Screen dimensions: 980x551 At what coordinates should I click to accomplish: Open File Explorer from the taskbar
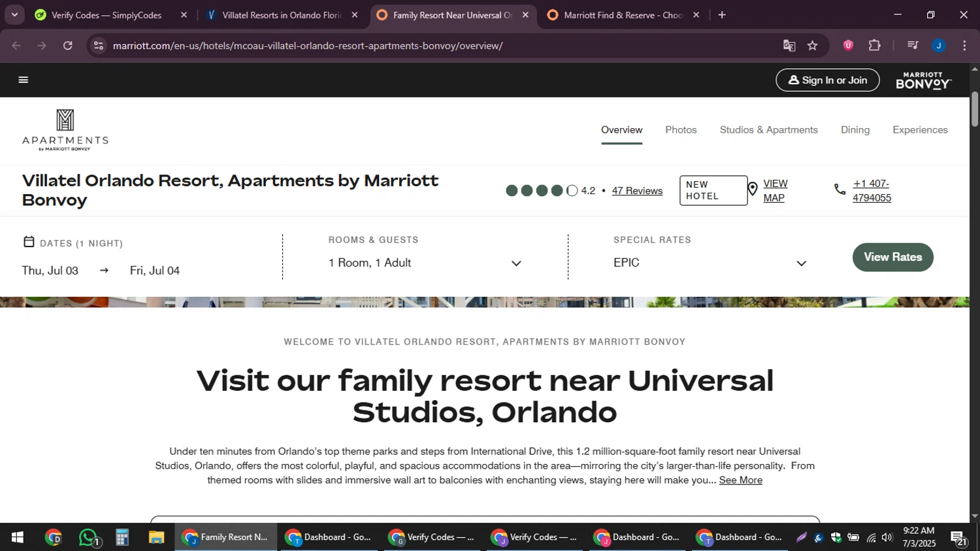156,537
